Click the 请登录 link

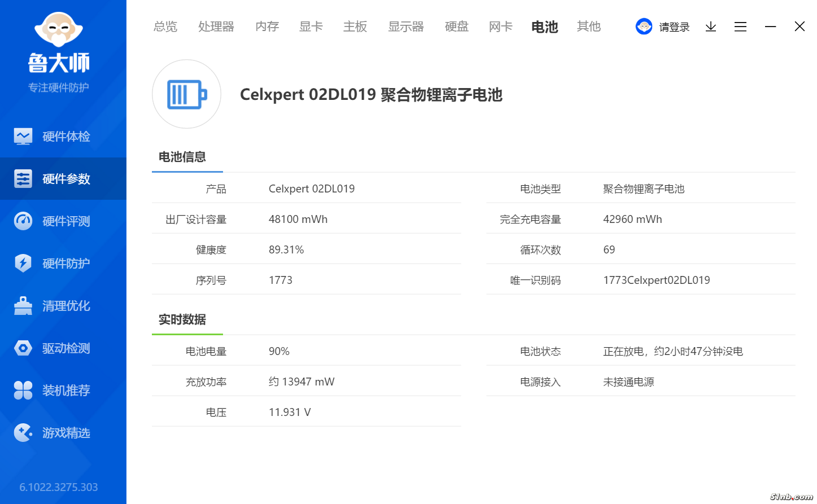tap(675, 27)
